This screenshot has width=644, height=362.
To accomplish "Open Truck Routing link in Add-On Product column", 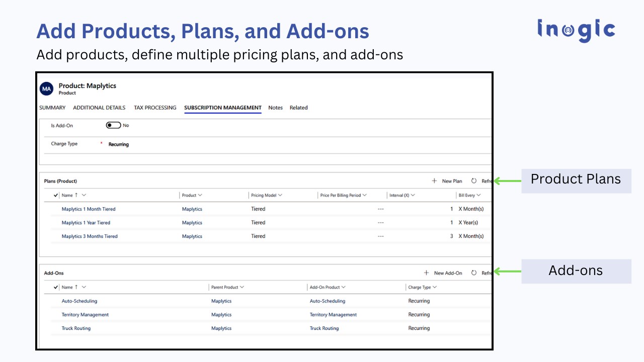I will coord(324,328).
